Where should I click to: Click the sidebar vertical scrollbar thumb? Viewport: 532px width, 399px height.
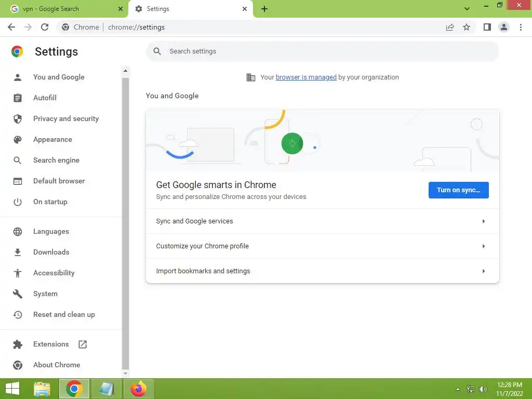(125, 223)
